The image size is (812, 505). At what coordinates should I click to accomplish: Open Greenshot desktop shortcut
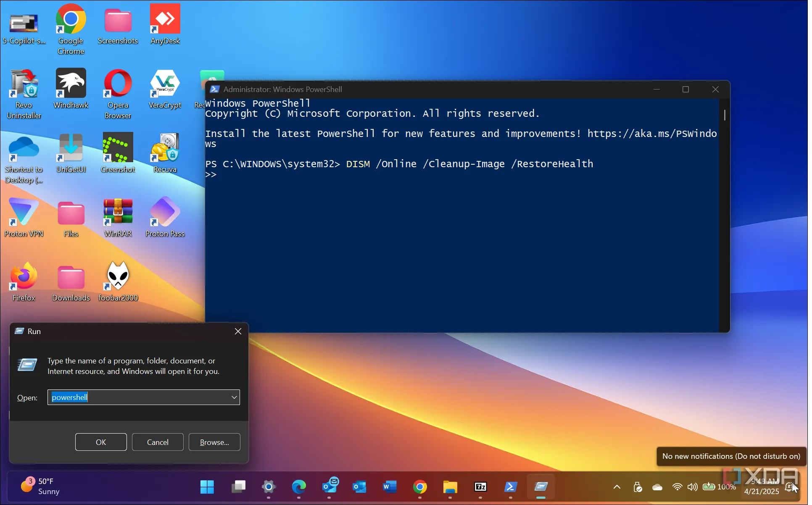tap(118, 153)
